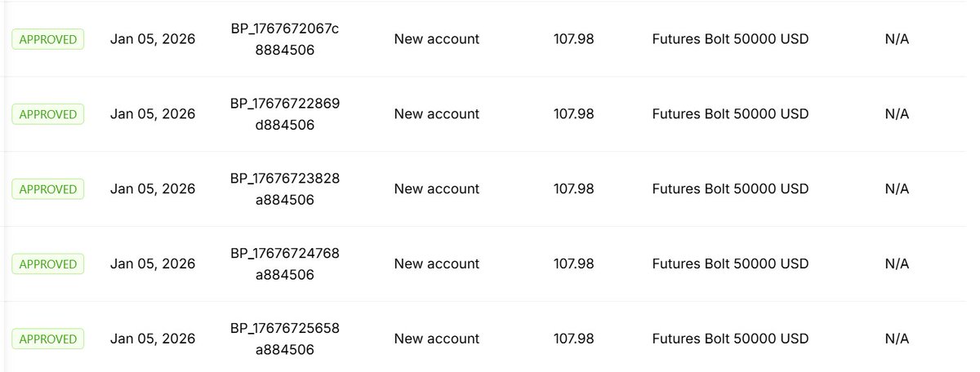Click date in the BP_1767672067c8884506 row
The width and height of the screenshot is (980, 372).
(x=153, y=39)
